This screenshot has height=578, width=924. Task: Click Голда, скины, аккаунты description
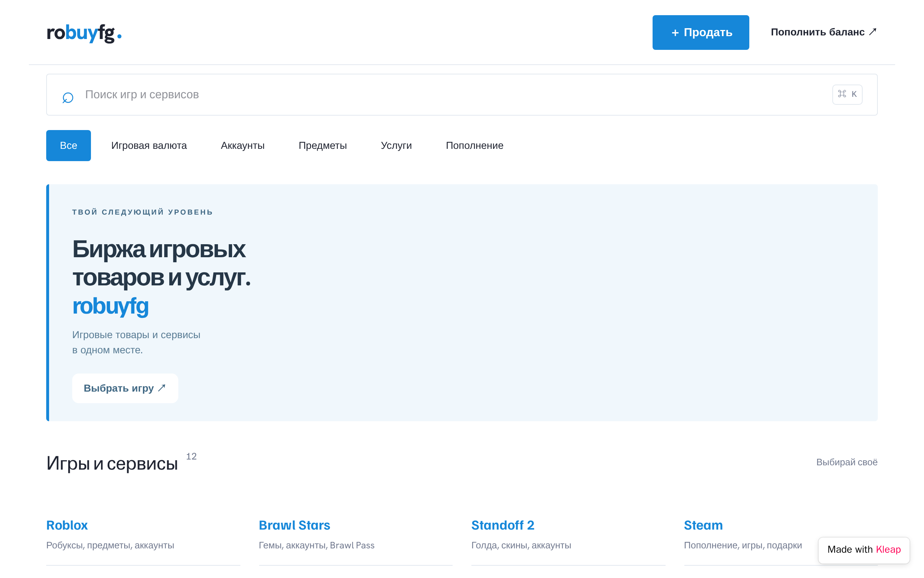point(521,545)
